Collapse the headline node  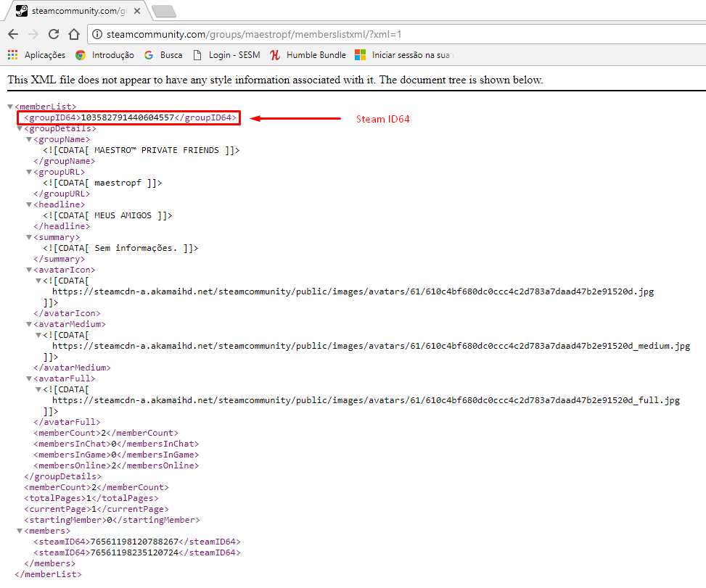(x=29, y=204)
